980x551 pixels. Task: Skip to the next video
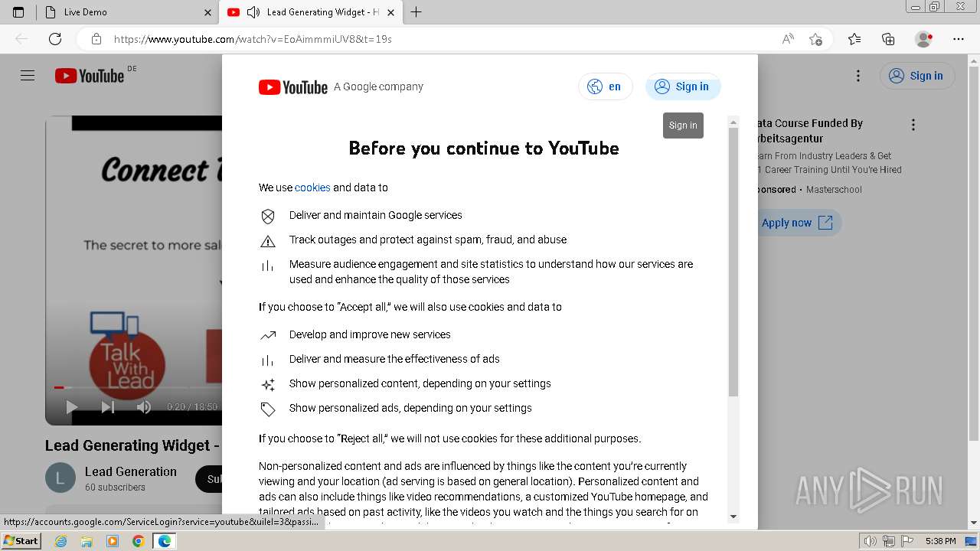(x=108, y=407)
